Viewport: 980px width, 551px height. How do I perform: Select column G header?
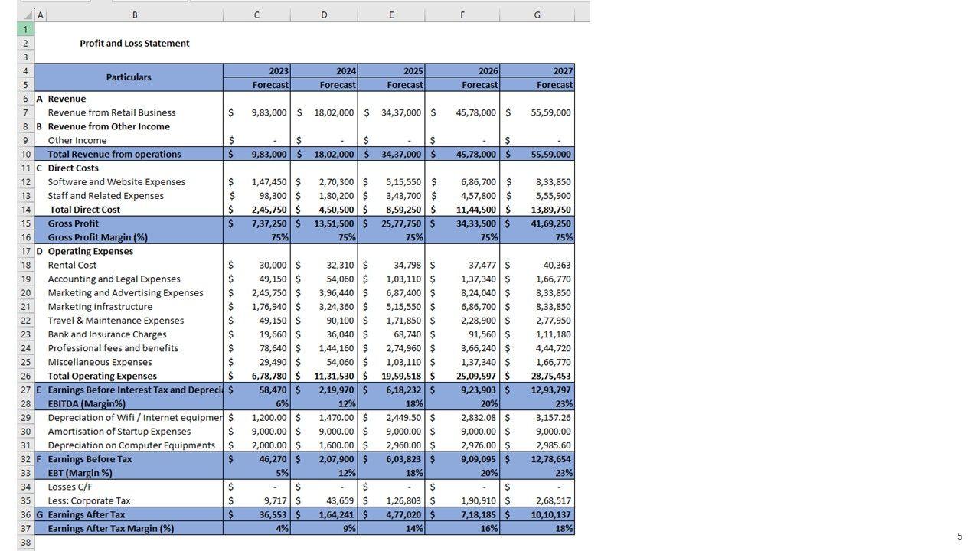point(537,15)
